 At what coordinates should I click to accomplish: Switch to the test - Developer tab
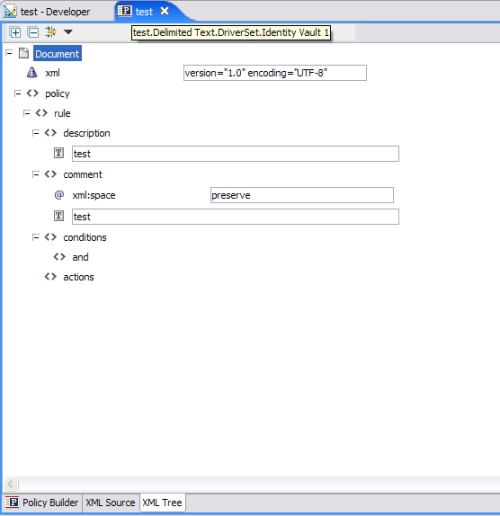(x=55, y=12)
